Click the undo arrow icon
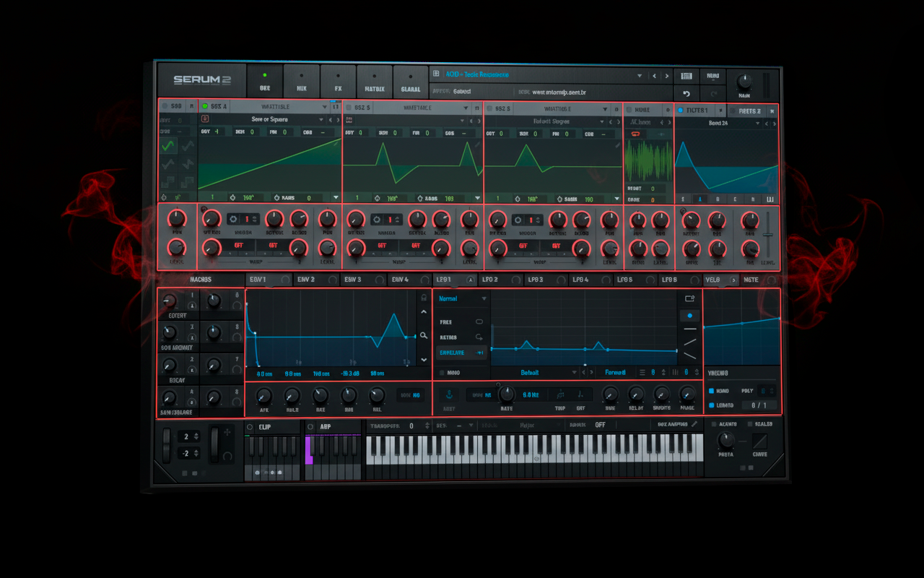Image resolution: width=924 pixels, height=578 pixels. tap(687, 94)
